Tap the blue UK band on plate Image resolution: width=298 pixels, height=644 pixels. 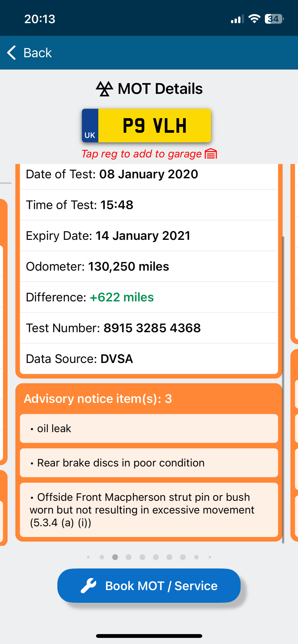click(90, 125)
